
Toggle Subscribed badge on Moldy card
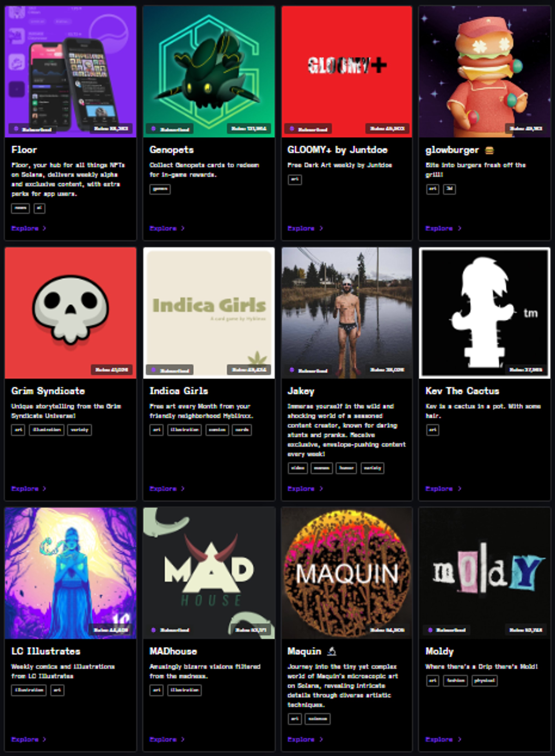point(447,630)
